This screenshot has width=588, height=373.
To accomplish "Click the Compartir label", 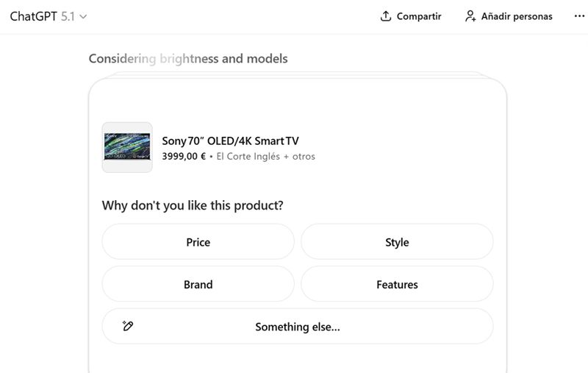I will (x=419, y=16).
